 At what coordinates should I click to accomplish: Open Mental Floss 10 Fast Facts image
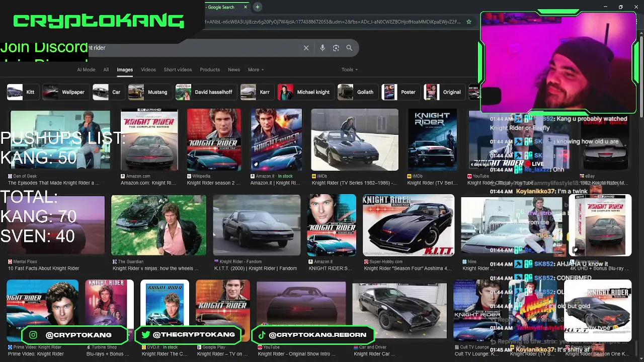click(56, 225)
